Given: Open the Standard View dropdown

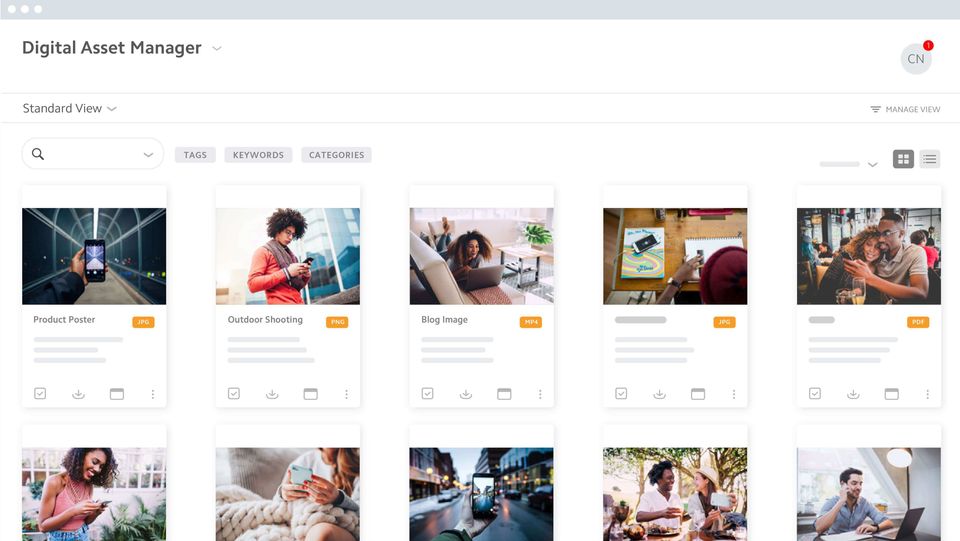Looking at the screenshot, I should click(x=69, y=108).
